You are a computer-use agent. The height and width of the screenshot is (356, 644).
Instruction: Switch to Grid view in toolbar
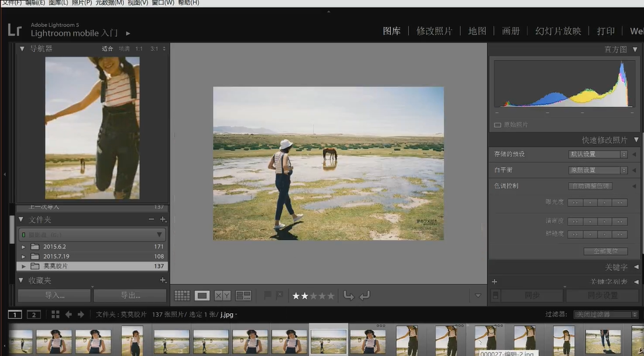pyautogui.click(x=182, y=295)
